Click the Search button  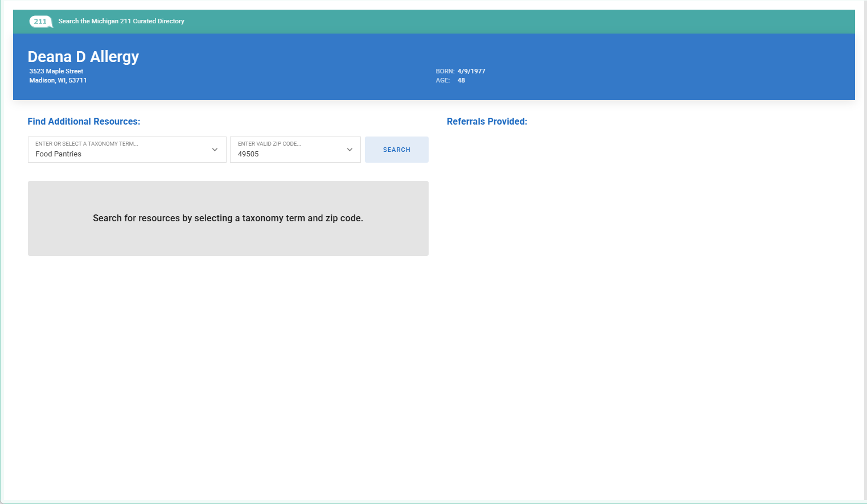[x=396, y=150]
